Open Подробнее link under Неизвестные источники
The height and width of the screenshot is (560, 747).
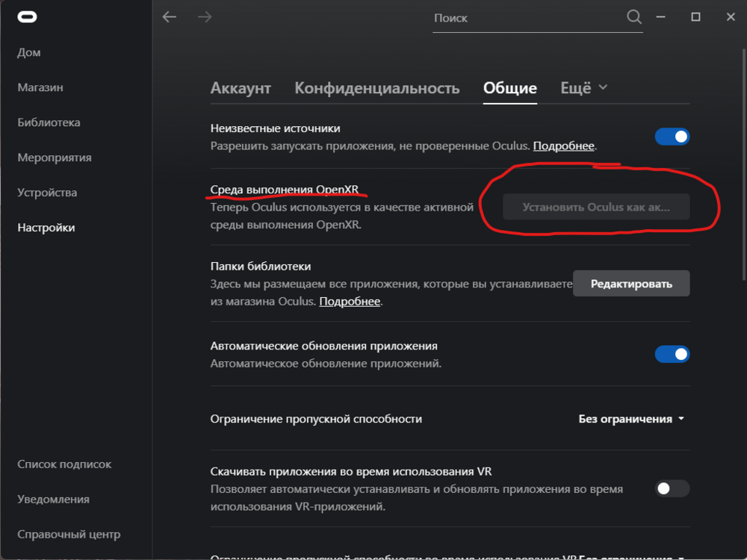[x=564, y=146]
